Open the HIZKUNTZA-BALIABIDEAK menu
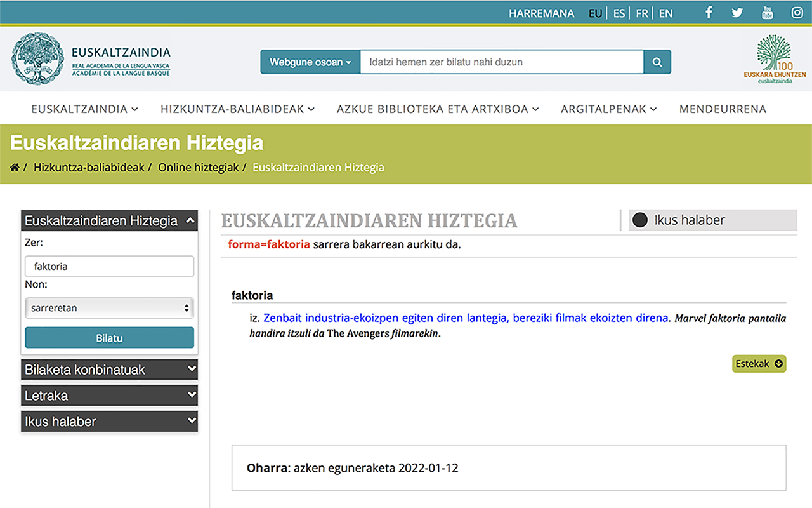Image resolution: width=812 pixels, height=508 pixels. 238,109
